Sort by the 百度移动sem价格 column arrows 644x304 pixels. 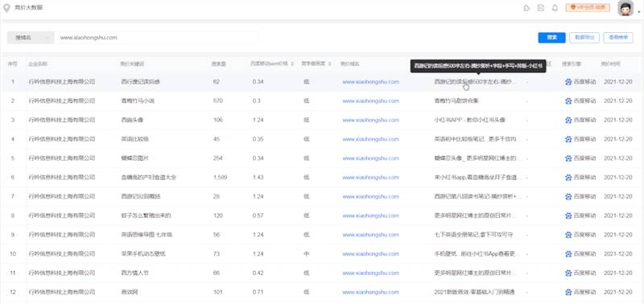[292, 64]
